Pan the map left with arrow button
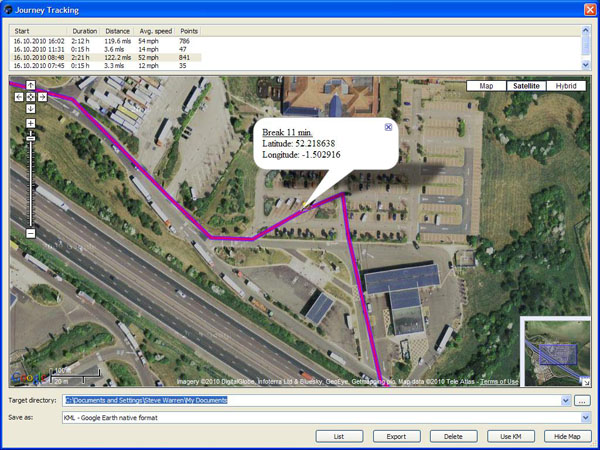 [19, 97]
